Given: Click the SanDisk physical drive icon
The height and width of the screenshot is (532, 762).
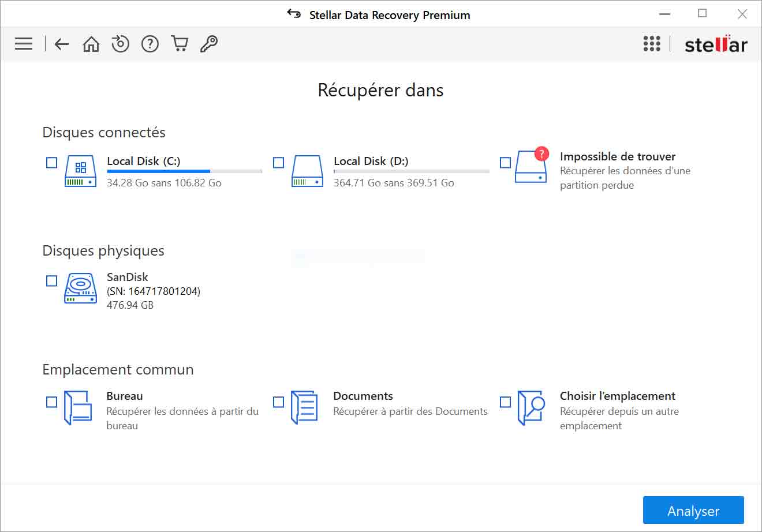Looking at the screenshot, I should point(80,289).
